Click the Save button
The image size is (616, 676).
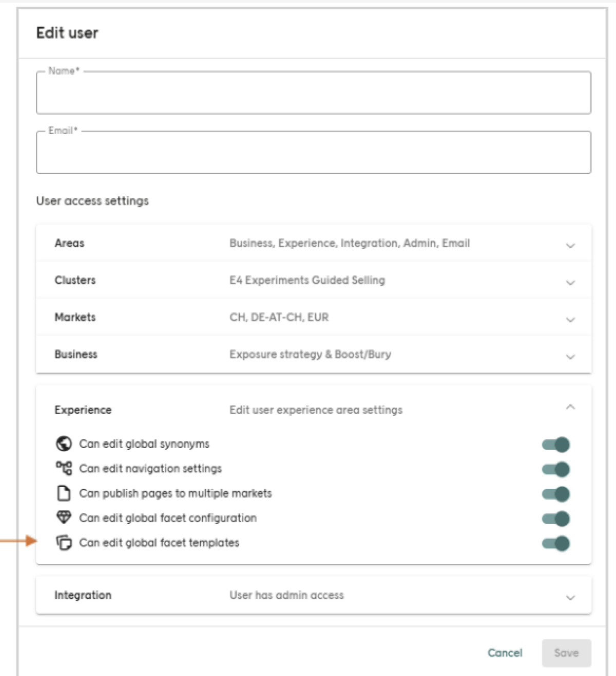[566, 653]
